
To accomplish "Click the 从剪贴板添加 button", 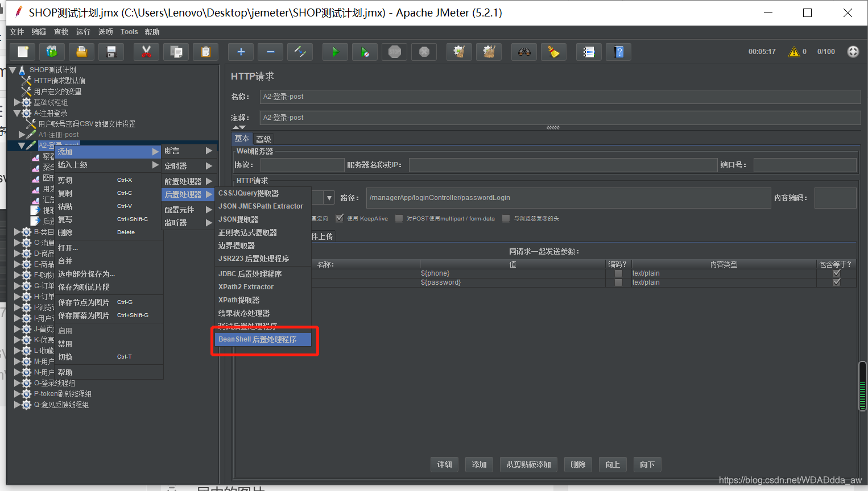I will pyautogui.click(x=529, y=464).
